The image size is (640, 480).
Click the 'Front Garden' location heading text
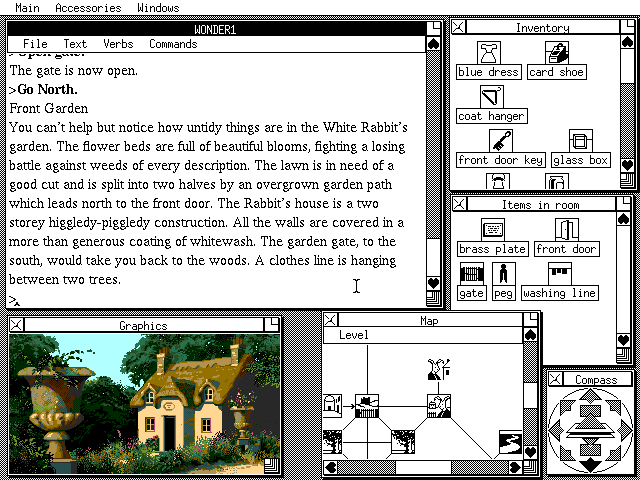point(49,109)
